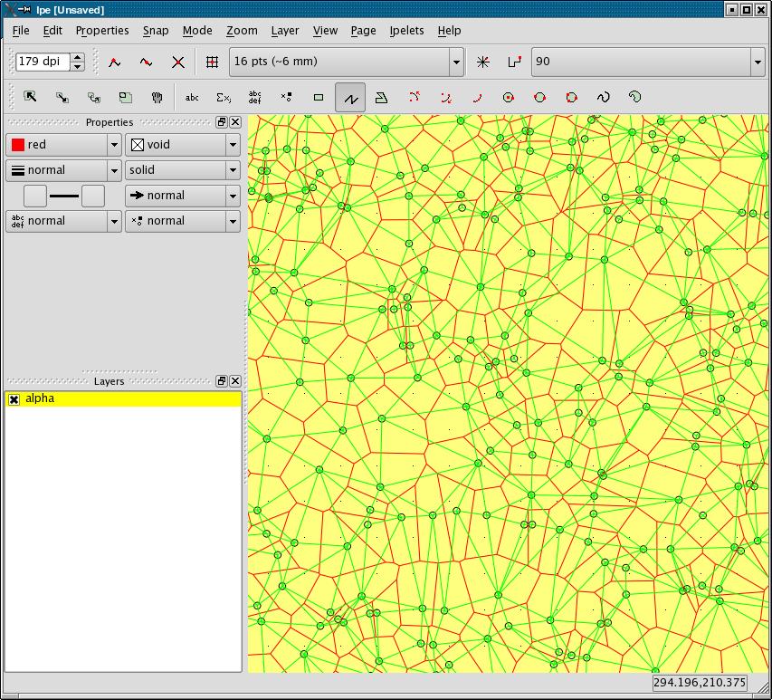
Task: Open the Layer menu
Action: pos(285,30)
